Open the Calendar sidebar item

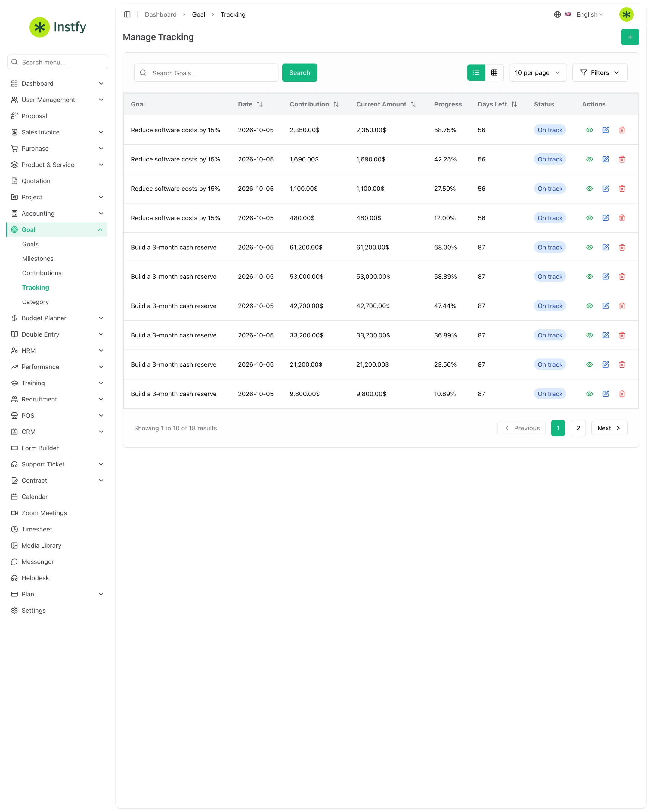pos(57,497)
